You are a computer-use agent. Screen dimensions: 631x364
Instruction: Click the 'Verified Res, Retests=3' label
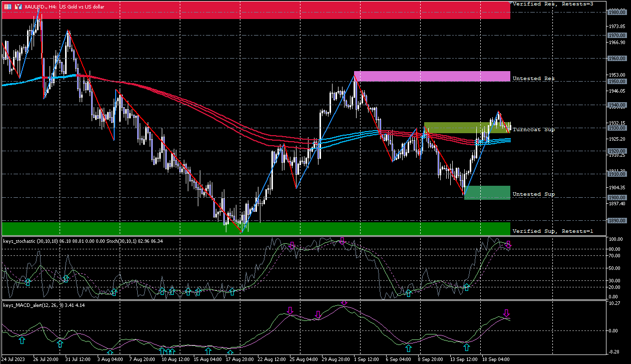[x=554, y=4]
